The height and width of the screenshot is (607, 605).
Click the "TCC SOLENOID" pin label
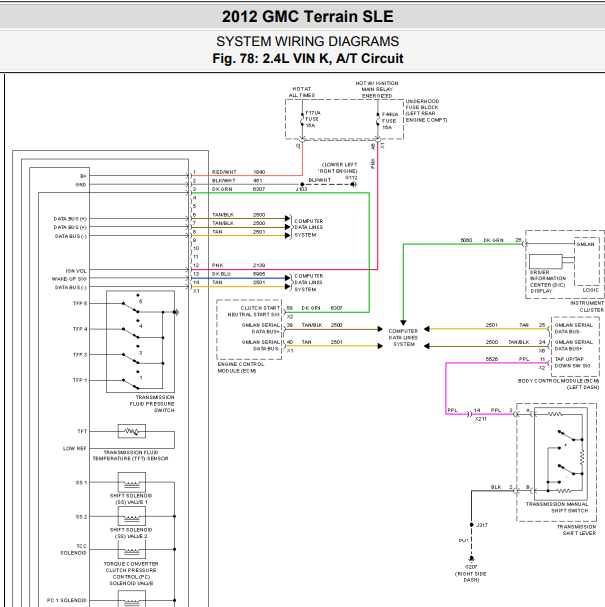coord(74,549)
